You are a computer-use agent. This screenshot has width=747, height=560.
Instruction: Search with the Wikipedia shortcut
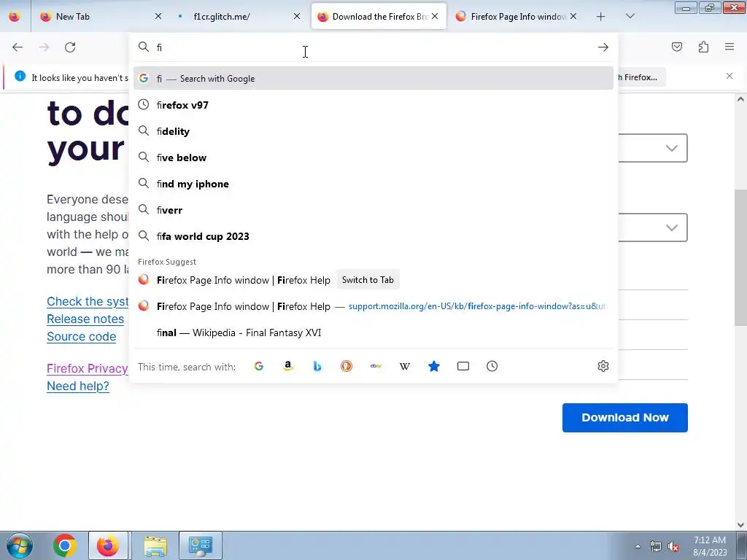pyautogui.click(x=405, y=366)
